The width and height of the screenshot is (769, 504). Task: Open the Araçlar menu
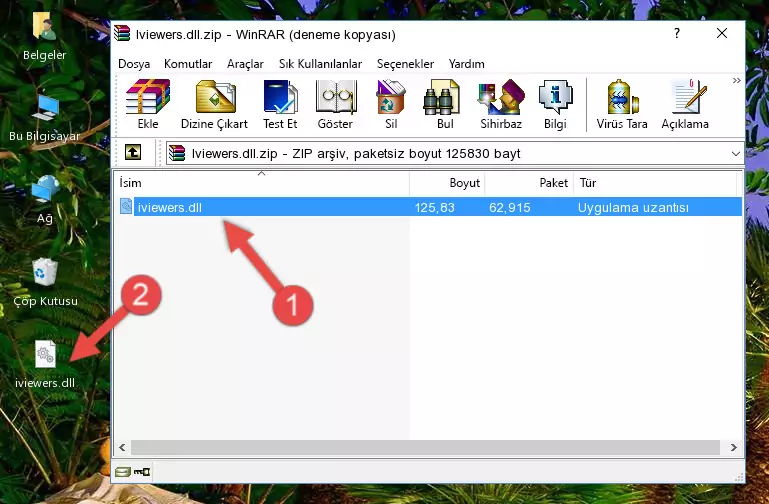pos(245,64)
